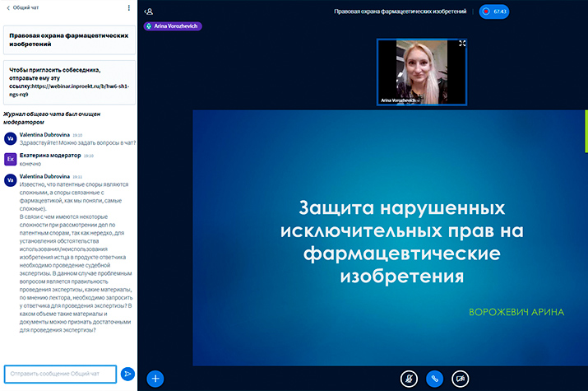This screenshot has width=588, height=391.
Task: Toggle webcam sharing button
Action: [461, 379]
